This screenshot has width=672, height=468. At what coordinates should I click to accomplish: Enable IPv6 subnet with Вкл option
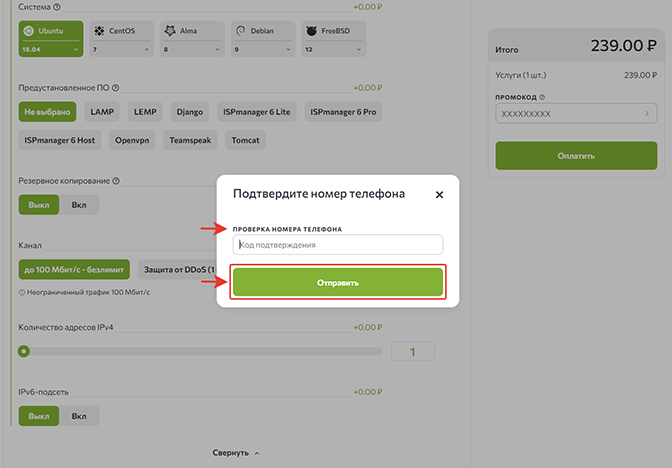pyautogui.click(x=79, y=415)
